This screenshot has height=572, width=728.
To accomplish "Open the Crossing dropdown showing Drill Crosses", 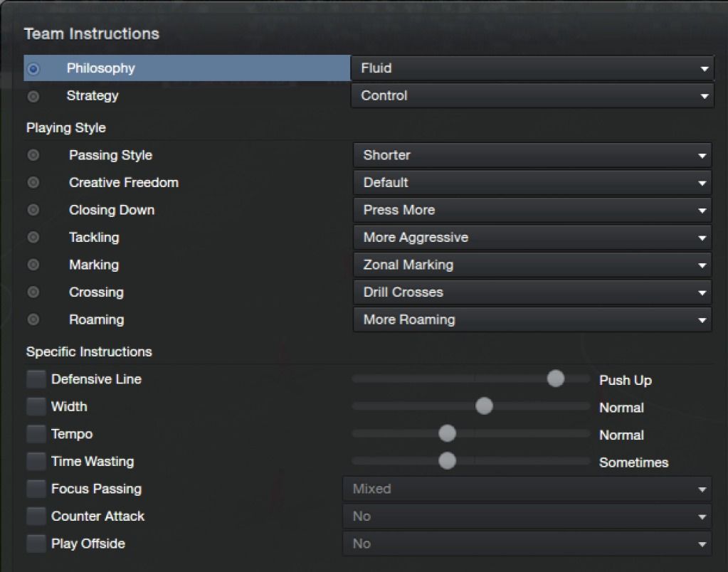I will pyautogui.click(x=532, y=292).
